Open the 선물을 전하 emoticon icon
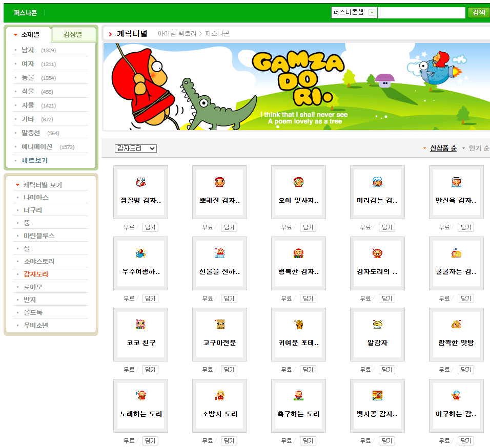Viewport: 490px width, 448px height. click(220, 253)
